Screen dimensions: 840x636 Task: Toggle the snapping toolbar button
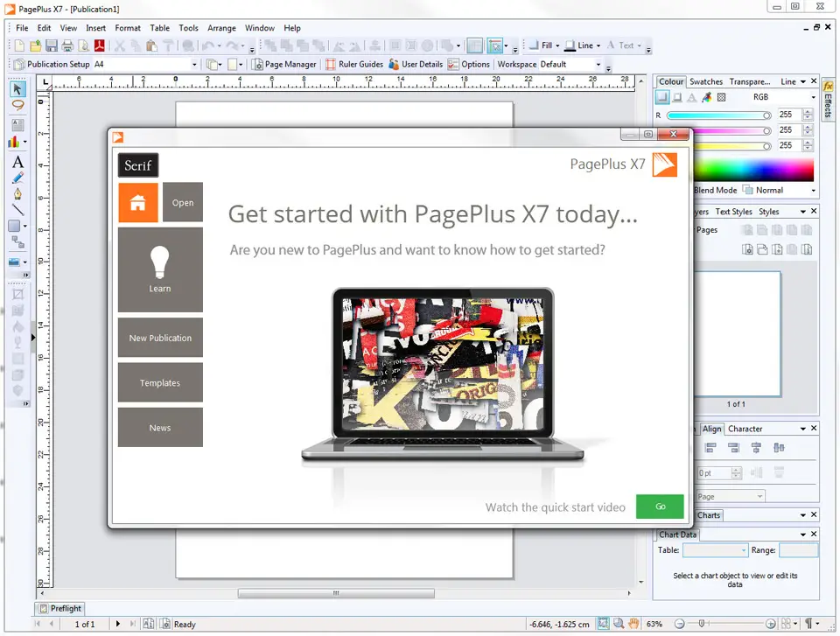[494, 45]
